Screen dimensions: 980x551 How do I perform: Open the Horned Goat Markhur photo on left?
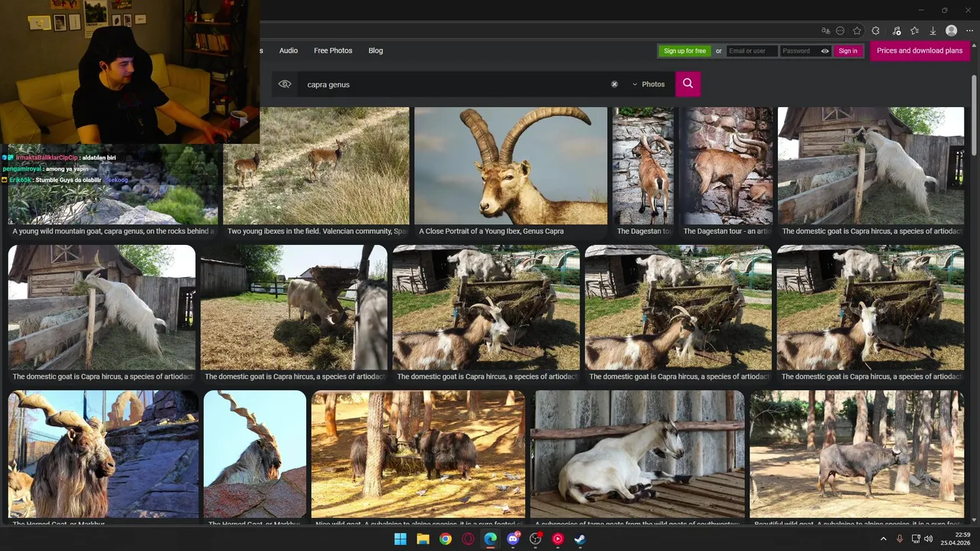pos(103,455)
